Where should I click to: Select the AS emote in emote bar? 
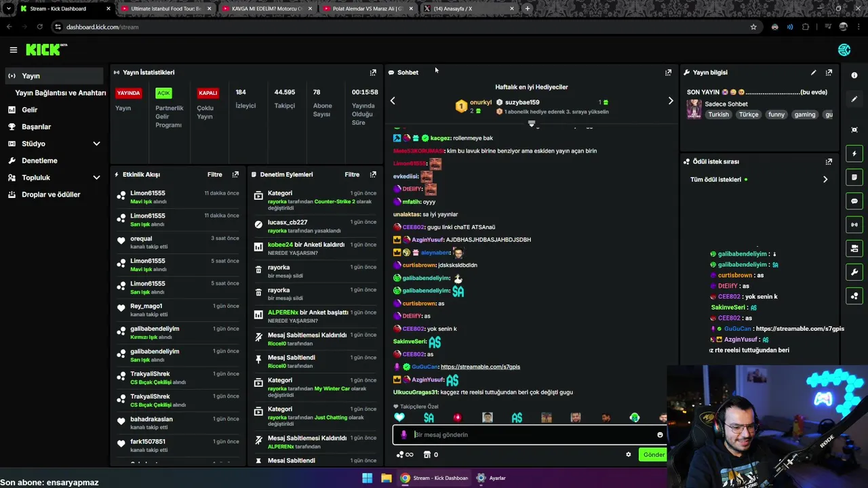click(517, 418)
